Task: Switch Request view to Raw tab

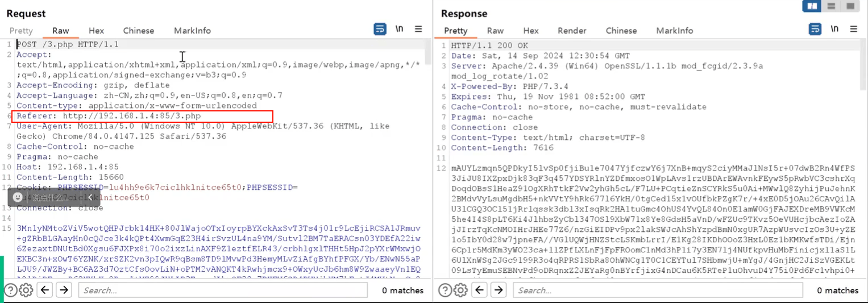Action: pos(61,31)
